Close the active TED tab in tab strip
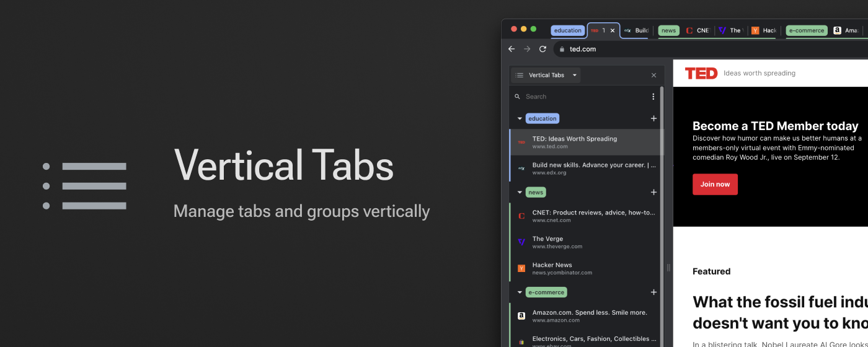 point(613,30)
